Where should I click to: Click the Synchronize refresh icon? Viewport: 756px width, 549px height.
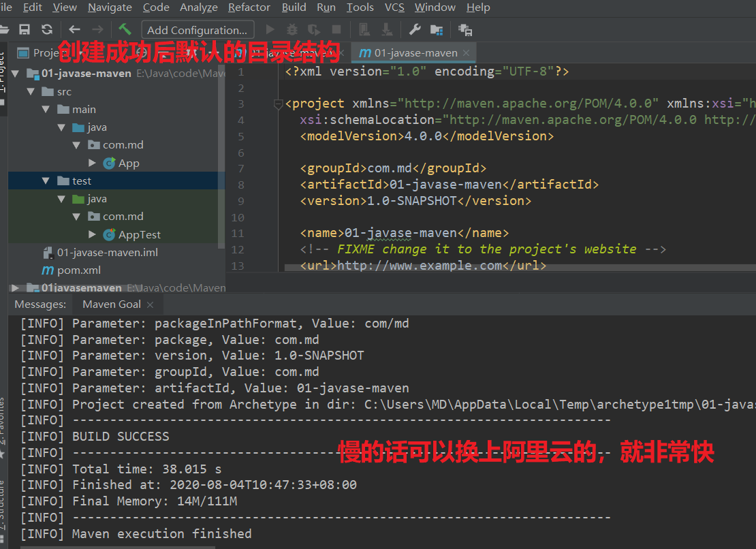pyautogui.click(x=46, y=29)
